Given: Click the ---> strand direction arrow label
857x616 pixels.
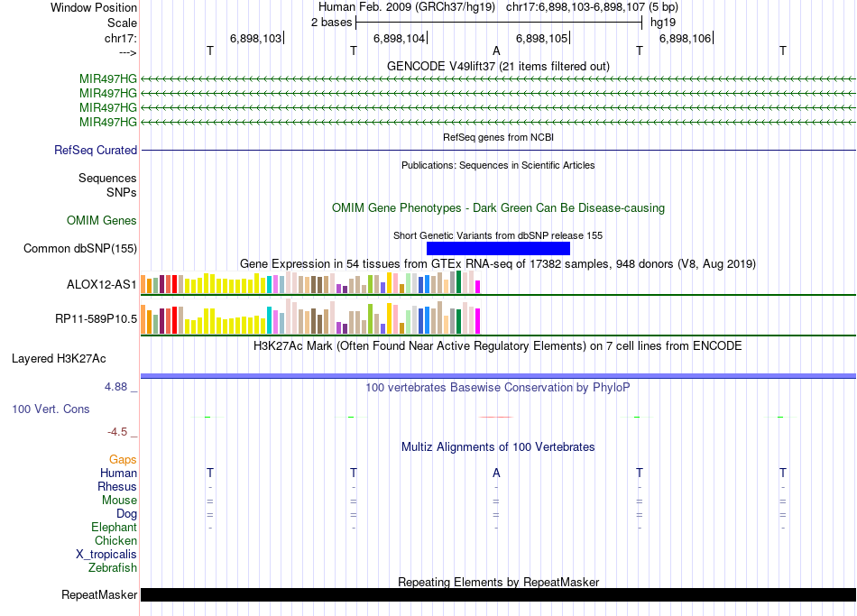Looking at the screenshot, I should point(127,52).
